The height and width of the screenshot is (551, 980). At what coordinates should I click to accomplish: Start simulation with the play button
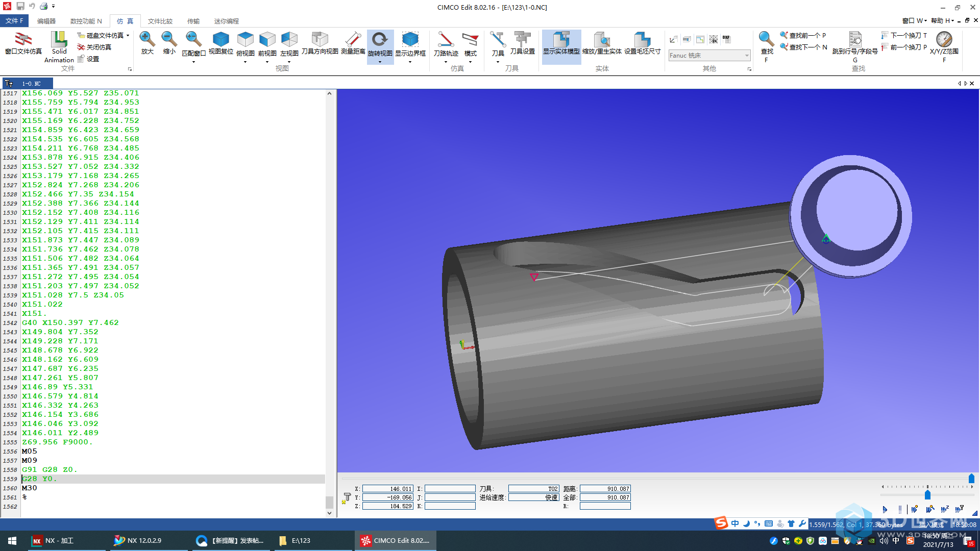(x=885, y=509)
